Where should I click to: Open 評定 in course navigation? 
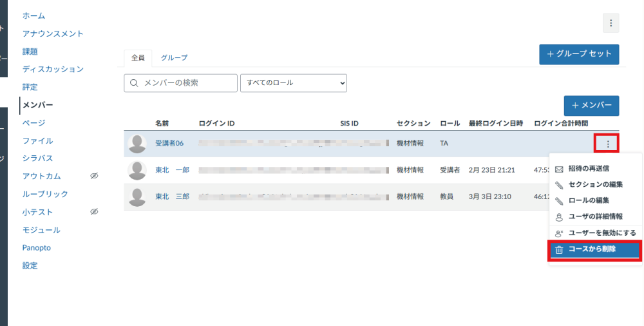(30, 87)
